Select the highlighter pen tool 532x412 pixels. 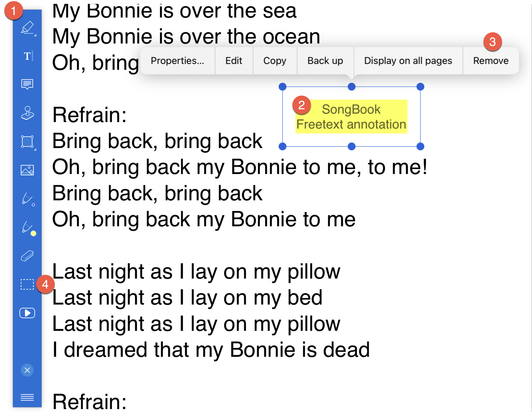27,28
